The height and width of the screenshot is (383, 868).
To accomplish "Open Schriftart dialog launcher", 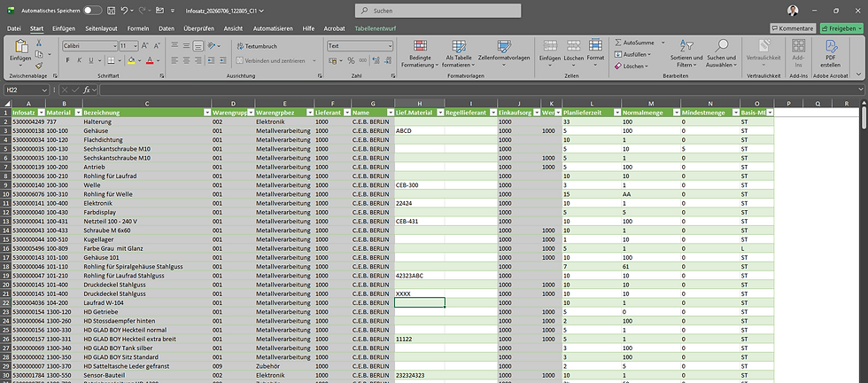I will click(x=161, y=75).
